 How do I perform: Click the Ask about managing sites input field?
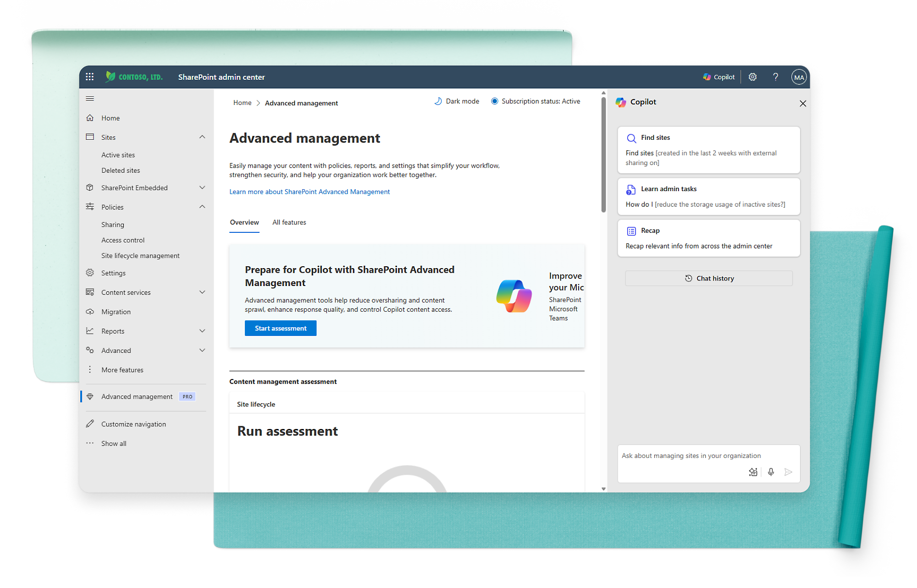[708, 456]
